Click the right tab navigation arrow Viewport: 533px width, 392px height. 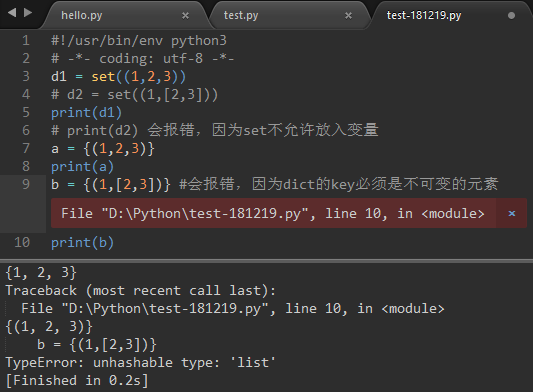[x=28, y=13]
